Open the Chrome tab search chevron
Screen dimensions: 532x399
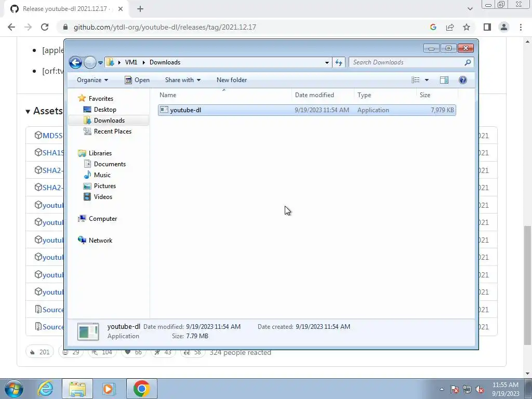pos(470,9)
